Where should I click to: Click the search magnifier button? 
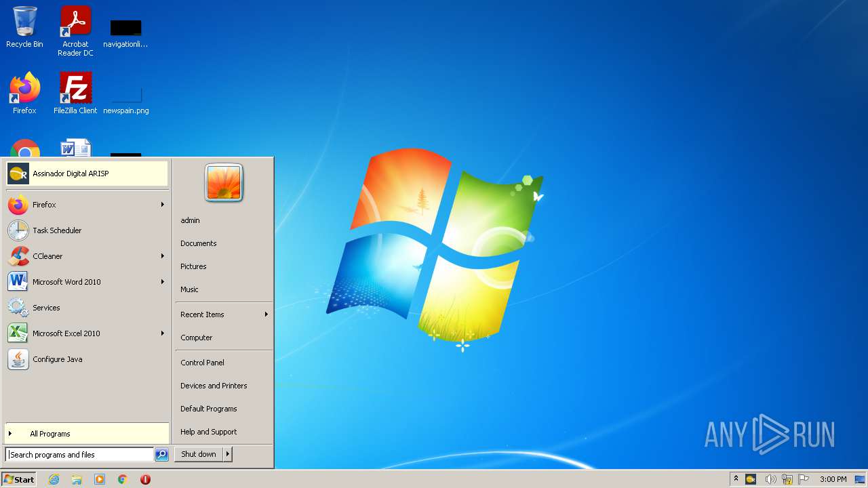(x=161, y=455)
